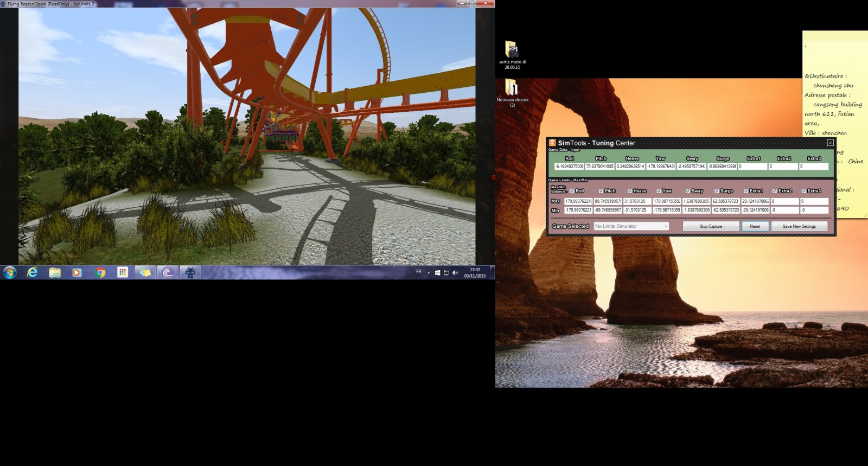
Task: Click the Roll Max limit field
Action: tap(578, 201)
